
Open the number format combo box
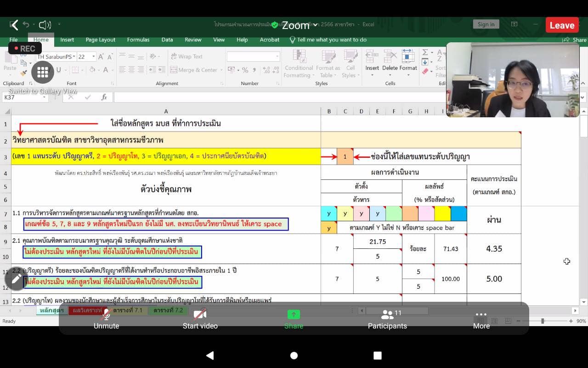point(253,57)
